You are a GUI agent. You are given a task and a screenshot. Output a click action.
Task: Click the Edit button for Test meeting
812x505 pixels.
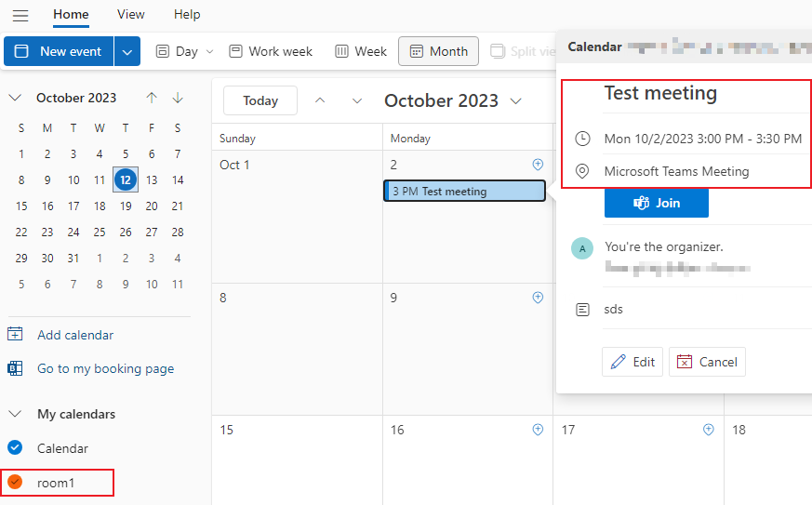(632, 362)
